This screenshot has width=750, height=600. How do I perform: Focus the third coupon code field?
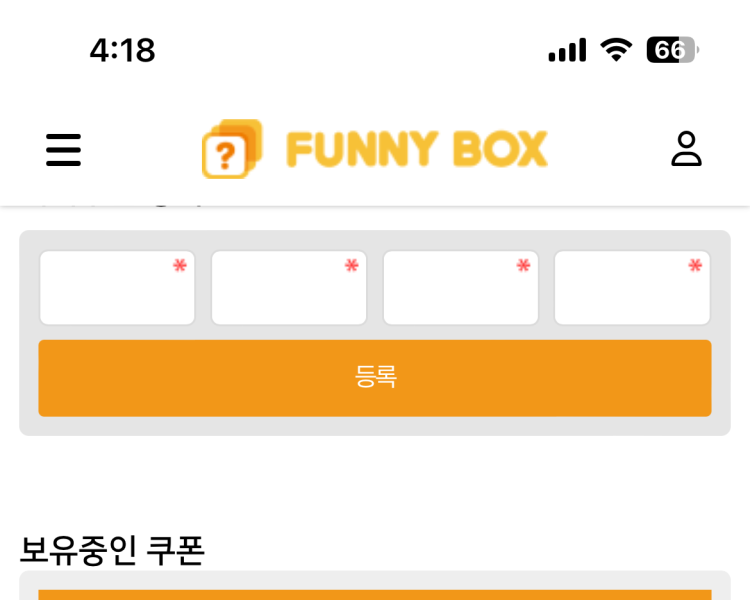tap(455, 289)
